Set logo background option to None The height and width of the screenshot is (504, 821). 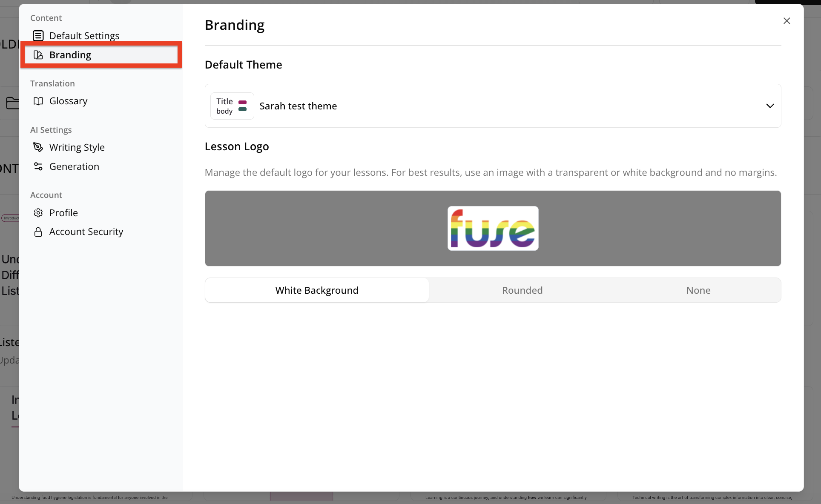pos(698,290)
